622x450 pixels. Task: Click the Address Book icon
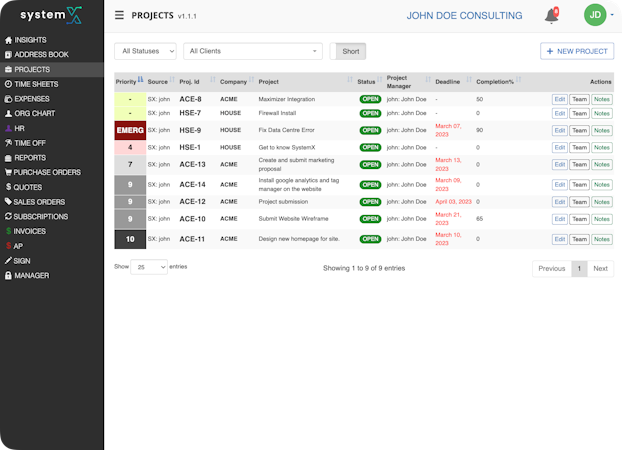(x=8, y=55)
